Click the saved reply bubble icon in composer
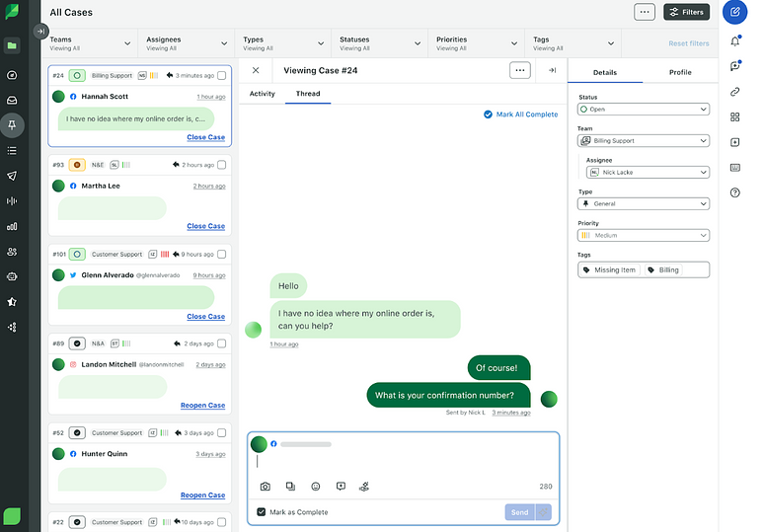Screen dimensions: 764x532 [342, 487]
